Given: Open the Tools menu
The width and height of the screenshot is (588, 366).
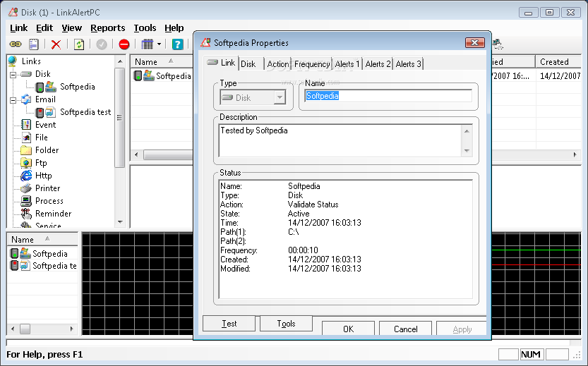Looking at the screenshot, I should coord(145,28).
